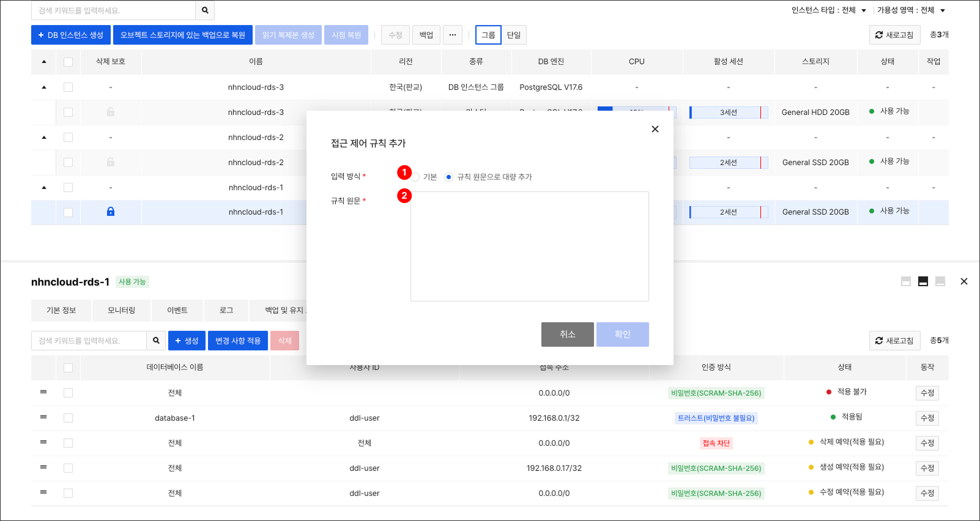Click search icon in the rules panel
980x521 pixels.
156,341
